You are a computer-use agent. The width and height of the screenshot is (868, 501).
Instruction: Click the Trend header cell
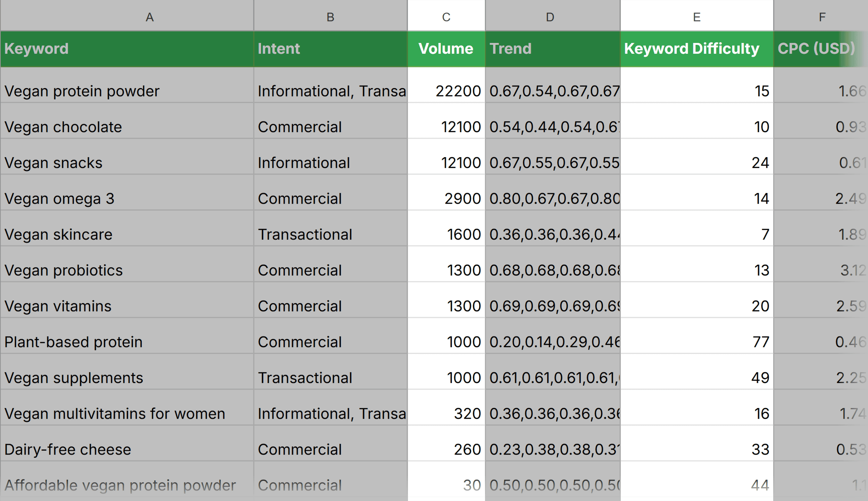(x=553, y=49)
